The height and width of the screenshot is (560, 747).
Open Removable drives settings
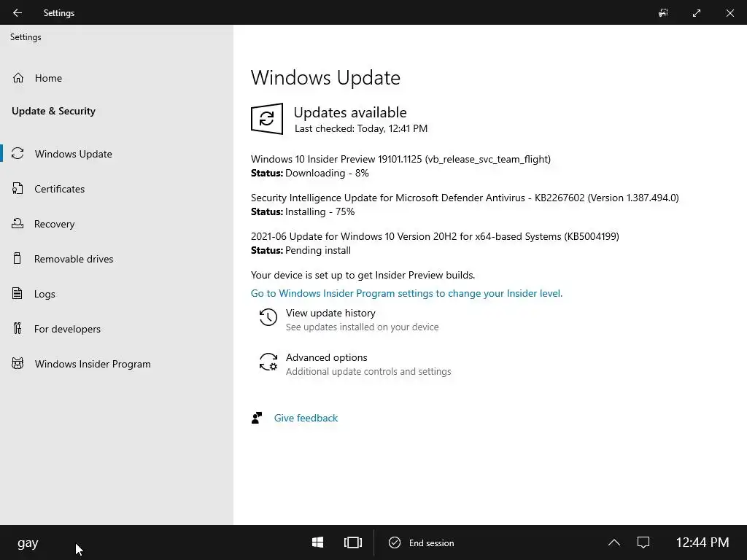click(x=74, y=259)
